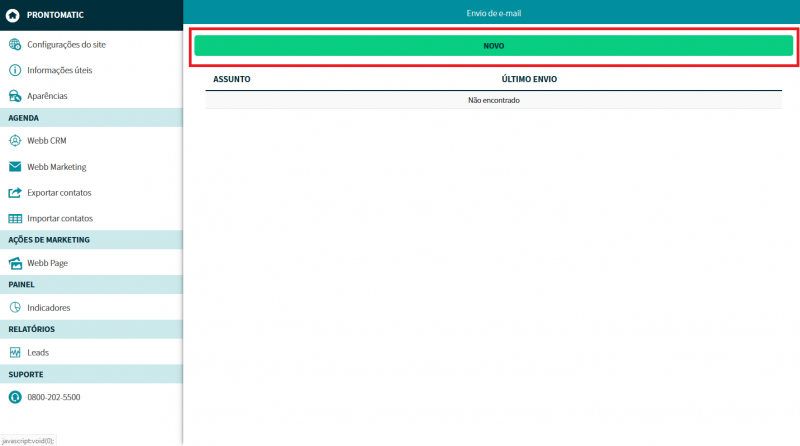Click the ÚLTIMO ENVIO column header
Screen dimensions: 800x446
point(529,79)
